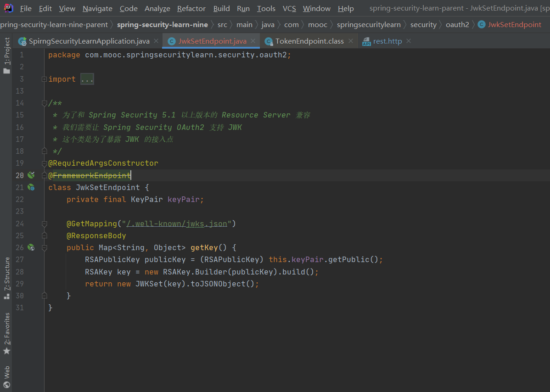Image resolution: width=550 pixels, height=392 pixels.
Task: Open the Project tool window
Action: point(7,56)
